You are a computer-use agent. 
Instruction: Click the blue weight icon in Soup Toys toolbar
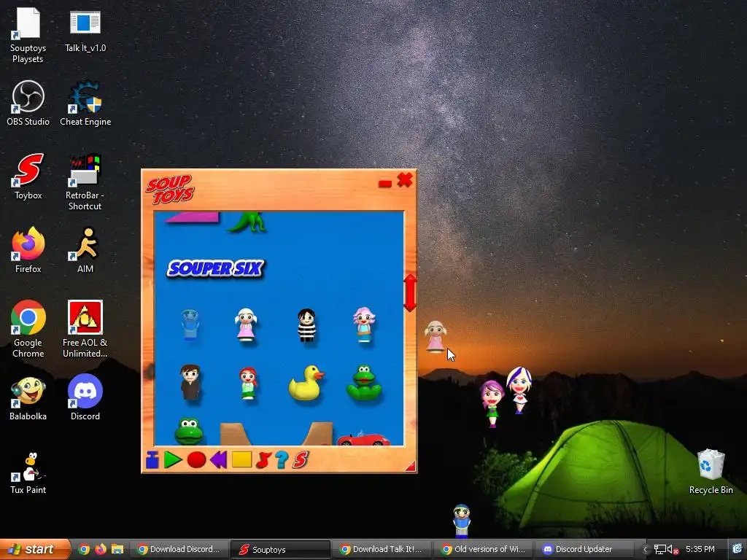tap(152, 459)
